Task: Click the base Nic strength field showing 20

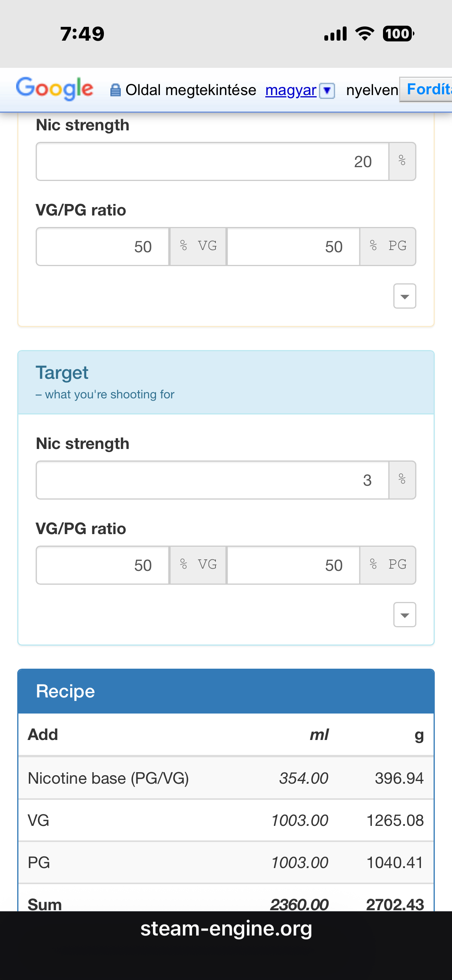Action: coord(212,161)
